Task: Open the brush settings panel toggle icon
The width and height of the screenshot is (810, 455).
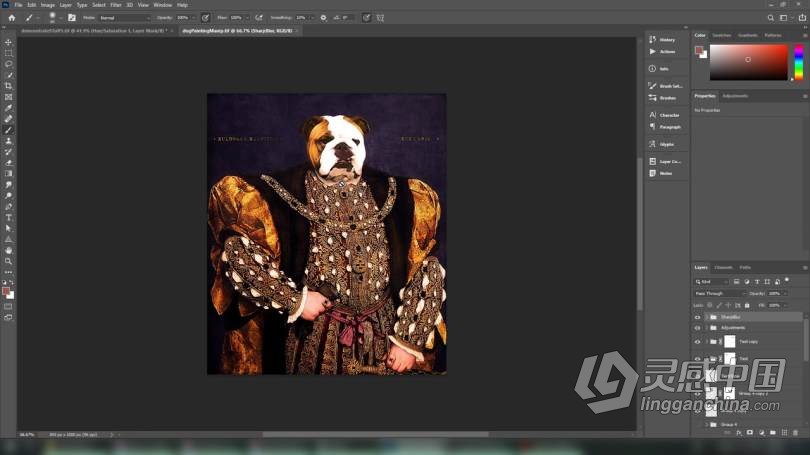Action: [x=72, y=18]
